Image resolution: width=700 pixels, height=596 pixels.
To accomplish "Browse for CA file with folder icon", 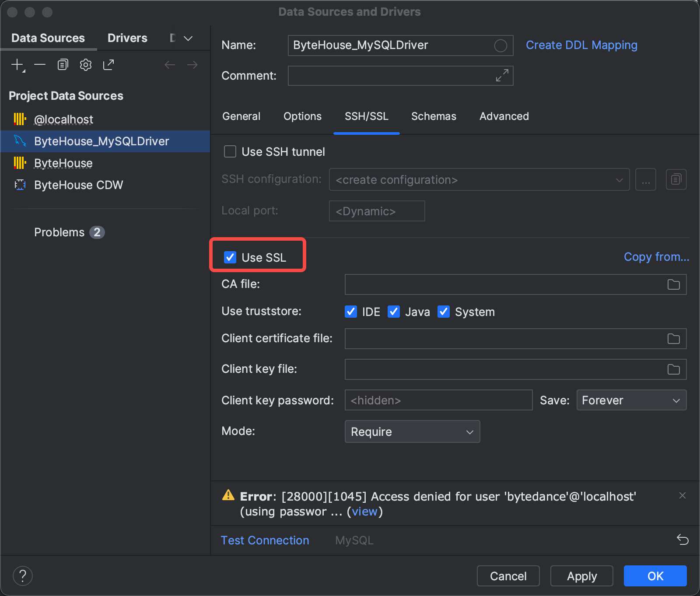I will [x=673, y=284].
